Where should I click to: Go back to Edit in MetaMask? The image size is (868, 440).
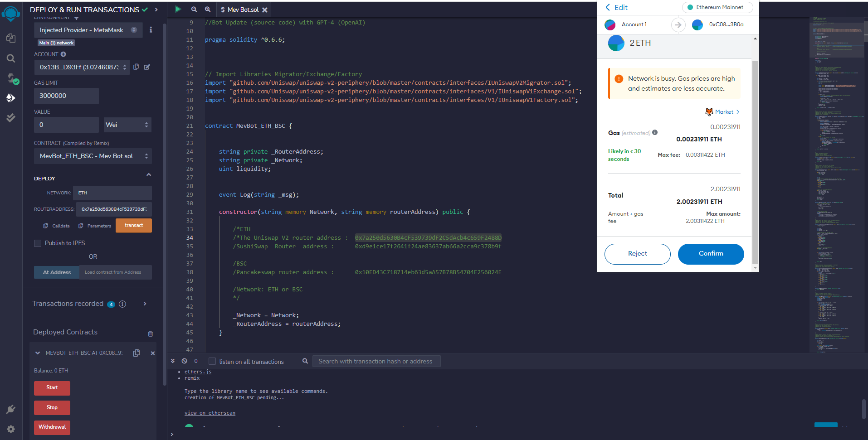[617, 7]
